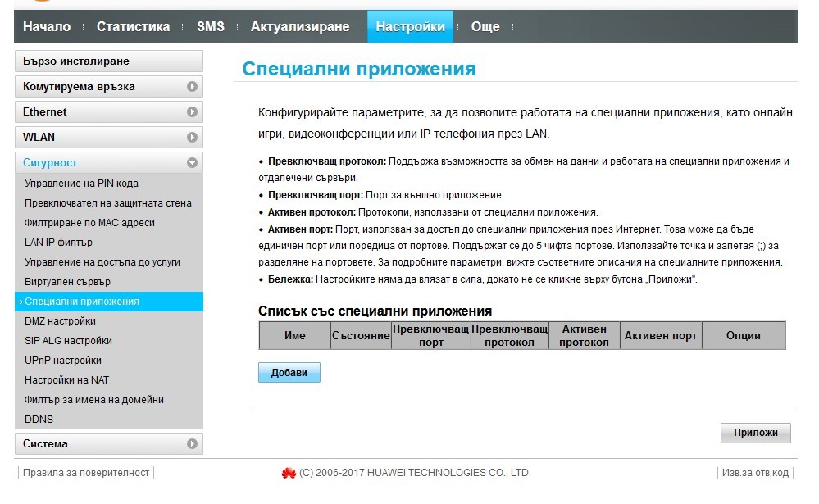
Task: Click the Huawei copyright text
Action: [x=415, y=473]
